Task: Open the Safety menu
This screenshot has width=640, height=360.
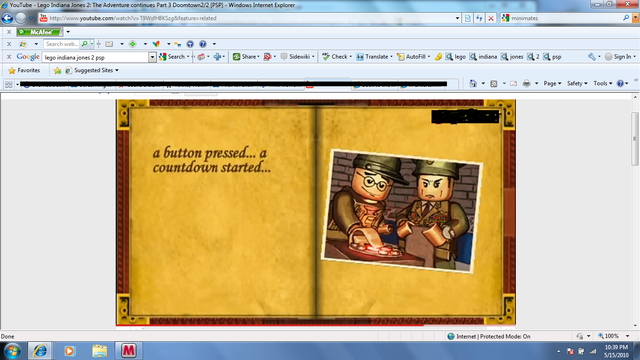Action: coord(577,83)
